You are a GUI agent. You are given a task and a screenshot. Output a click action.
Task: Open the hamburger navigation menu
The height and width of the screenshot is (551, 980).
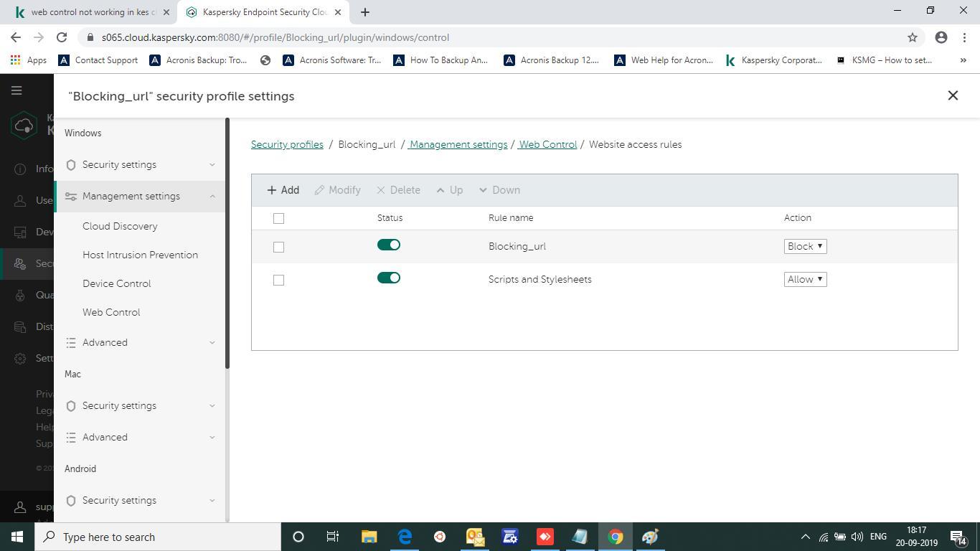pyautogui.click(x=17, y=90)
